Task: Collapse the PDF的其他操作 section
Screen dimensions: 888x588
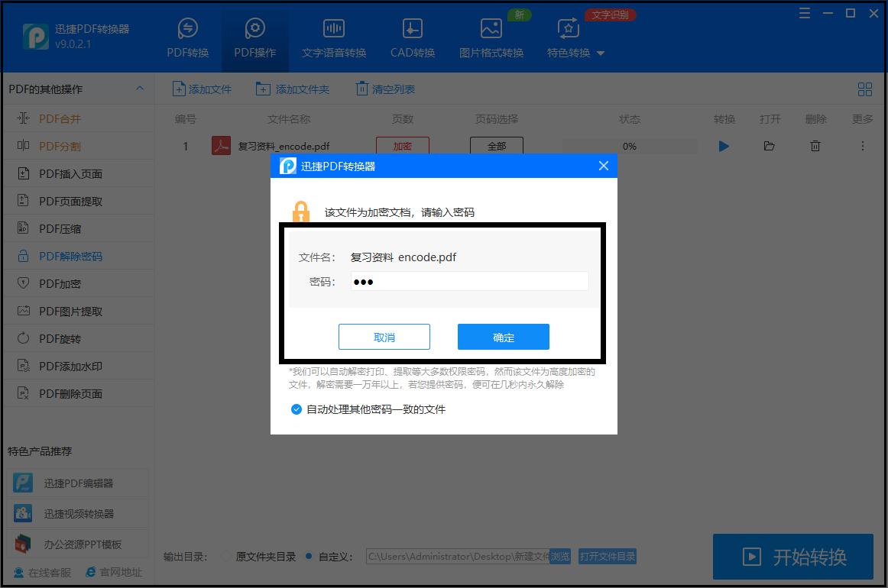Action: (141, 89)
